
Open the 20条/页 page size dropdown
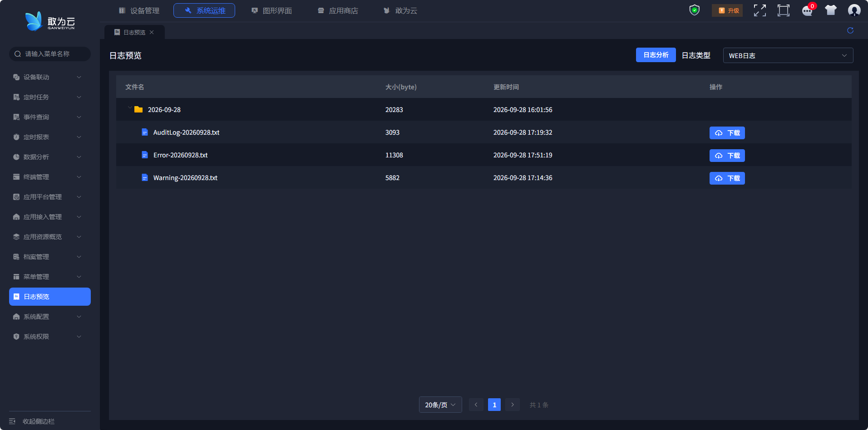coord(440,405)
